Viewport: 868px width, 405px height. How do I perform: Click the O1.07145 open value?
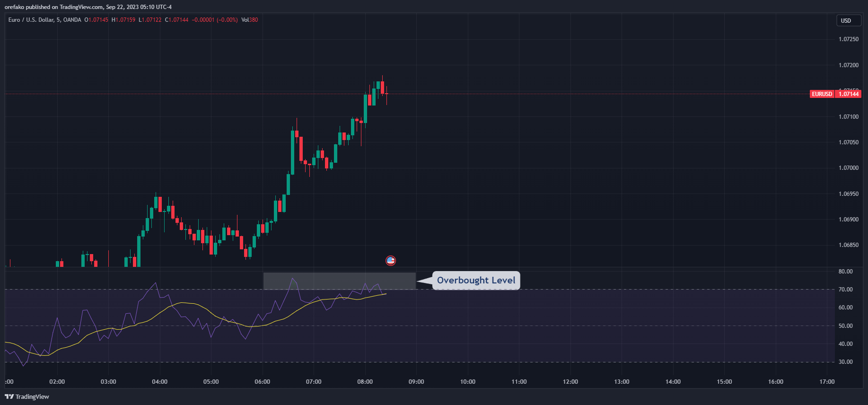[96, 20]
